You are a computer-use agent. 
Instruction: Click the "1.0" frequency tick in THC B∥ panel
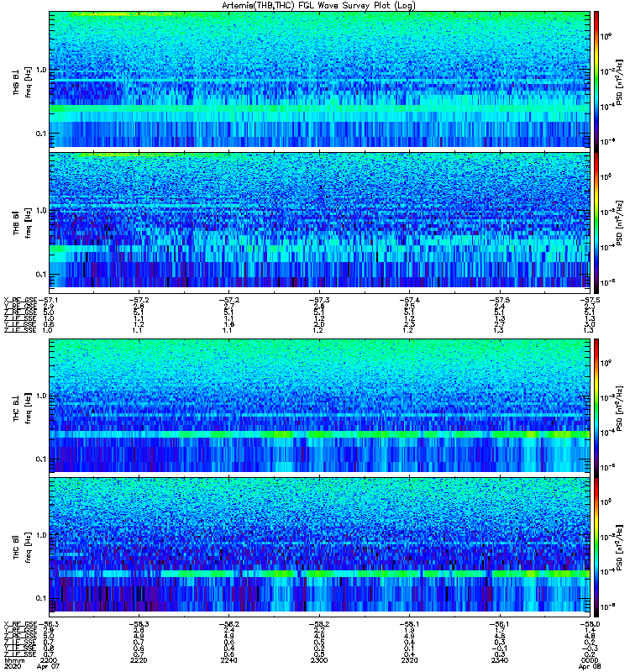40,535
